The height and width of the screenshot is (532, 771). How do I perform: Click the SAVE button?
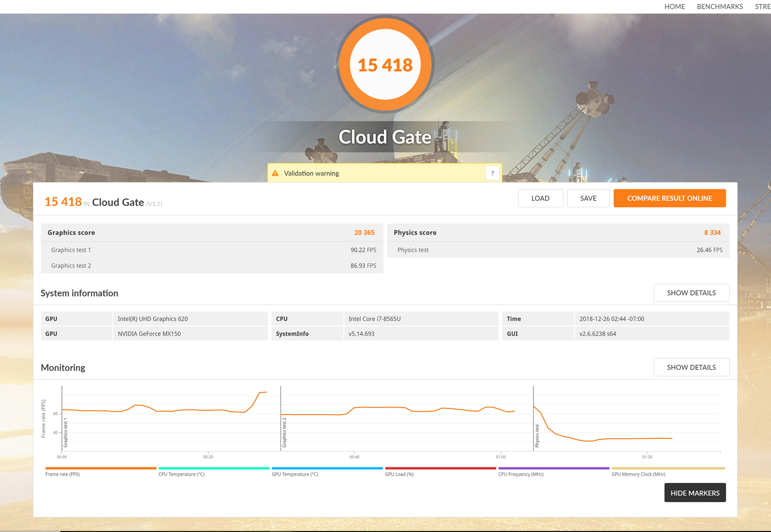[x=588, y=198]
